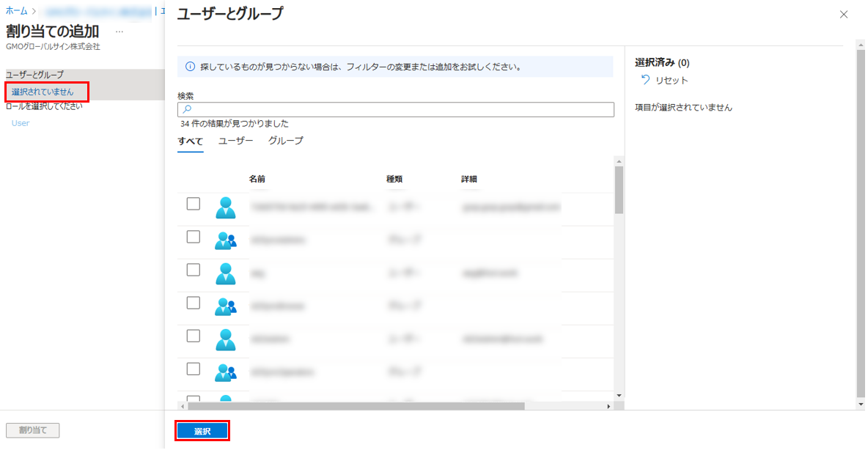Viewport: 868px width, 450px height.
Task: Check the third row's user checkbox
Action: coord(194,270)
